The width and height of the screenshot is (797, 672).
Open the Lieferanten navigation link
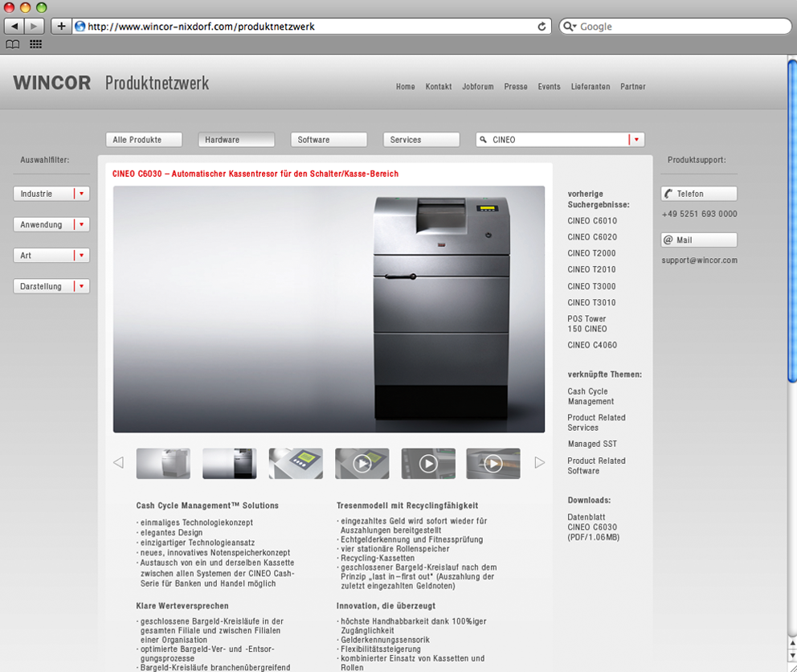click(x=591, y=87)
